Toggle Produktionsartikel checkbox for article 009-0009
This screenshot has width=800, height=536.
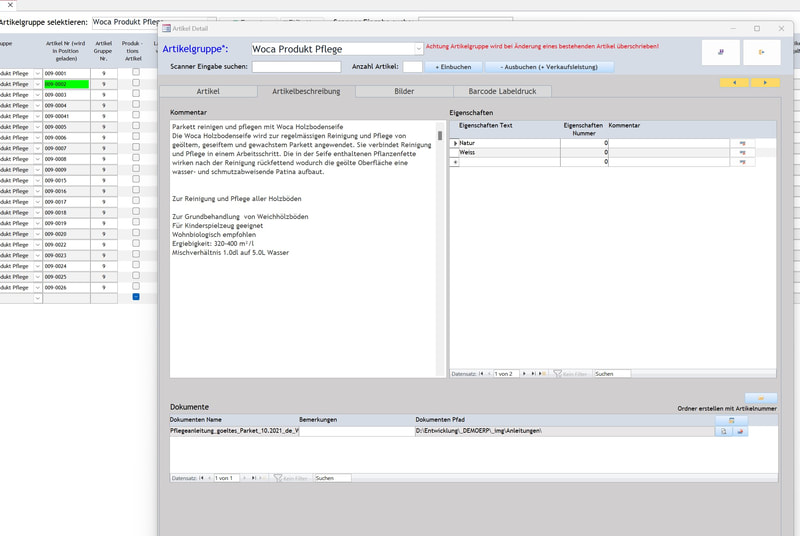136,169
